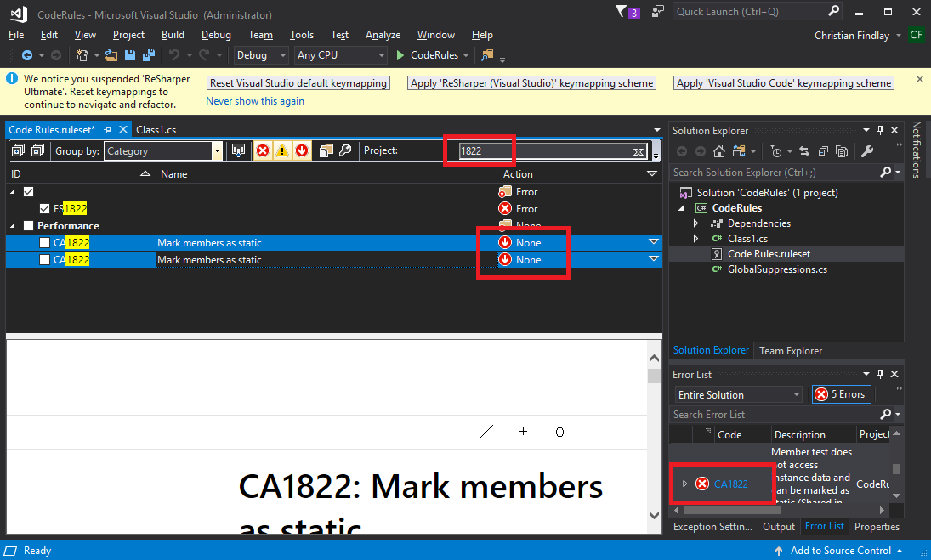
Task: Click the feedback icon beside Quick Launch
Action: 657,11
